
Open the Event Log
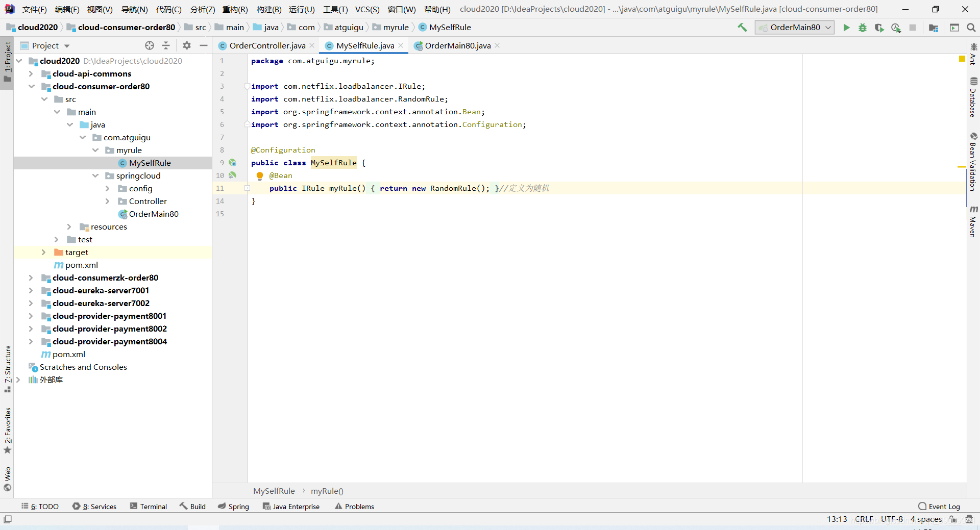(x=939, y=506)
